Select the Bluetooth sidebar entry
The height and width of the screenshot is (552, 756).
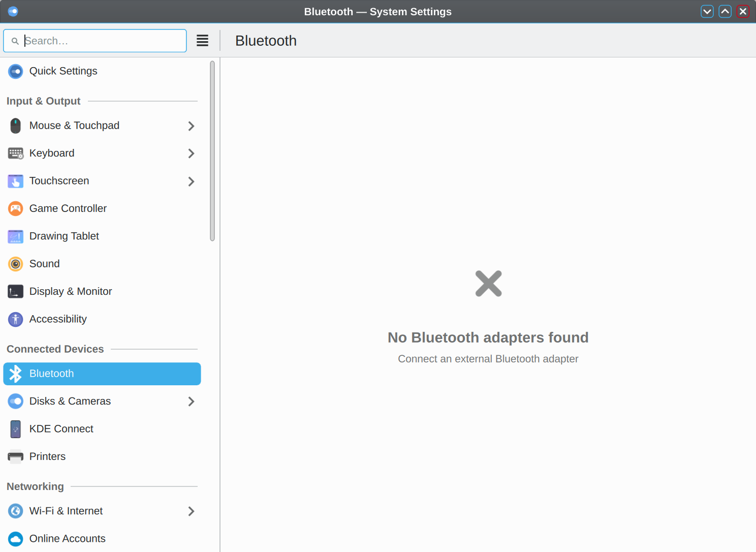tap(102, 374)
